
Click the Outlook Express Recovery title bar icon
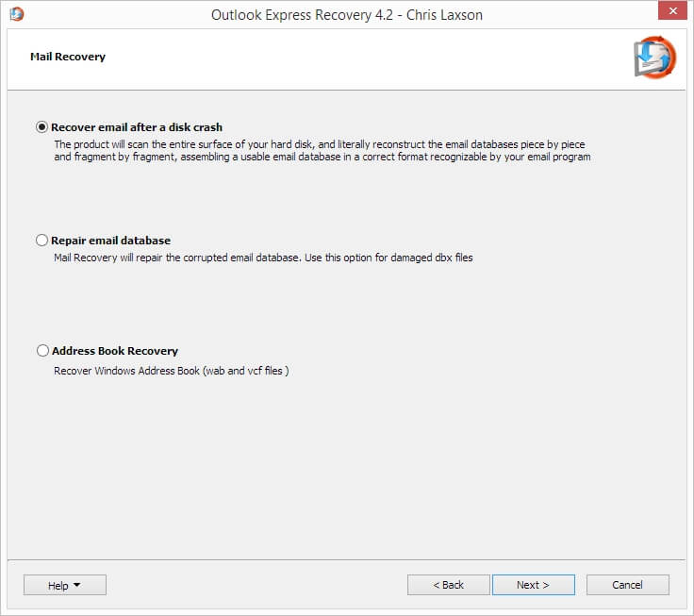click(16, 14)
